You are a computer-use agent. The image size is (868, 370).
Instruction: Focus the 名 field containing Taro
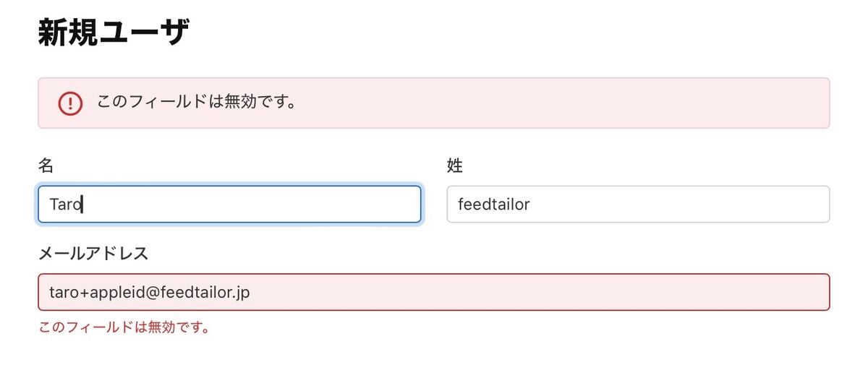coord(229,205)
